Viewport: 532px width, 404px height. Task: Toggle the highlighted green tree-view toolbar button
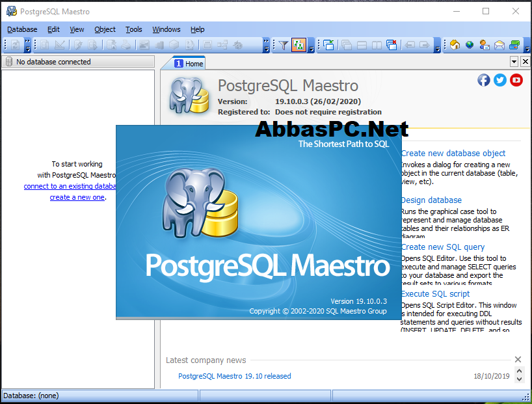point(299,45)
